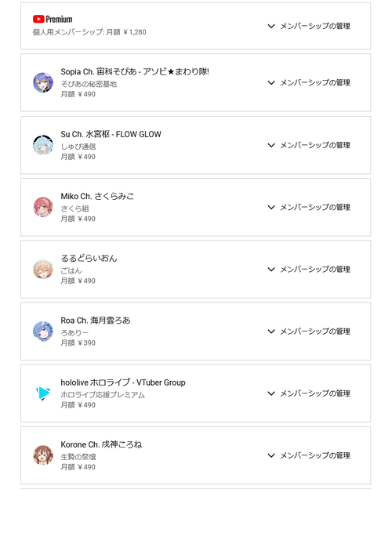Click chevron beside Roa Ch. membership
392x551 pixels.
(x=271, y=332)
